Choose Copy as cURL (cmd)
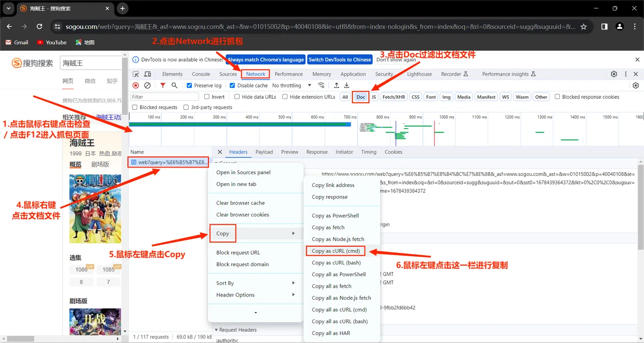Screen dimensions: 644x343 [336, 251]
